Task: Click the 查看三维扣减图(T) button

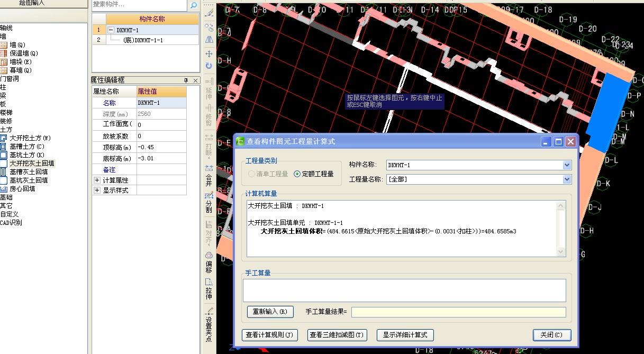Action: point(338,335)
